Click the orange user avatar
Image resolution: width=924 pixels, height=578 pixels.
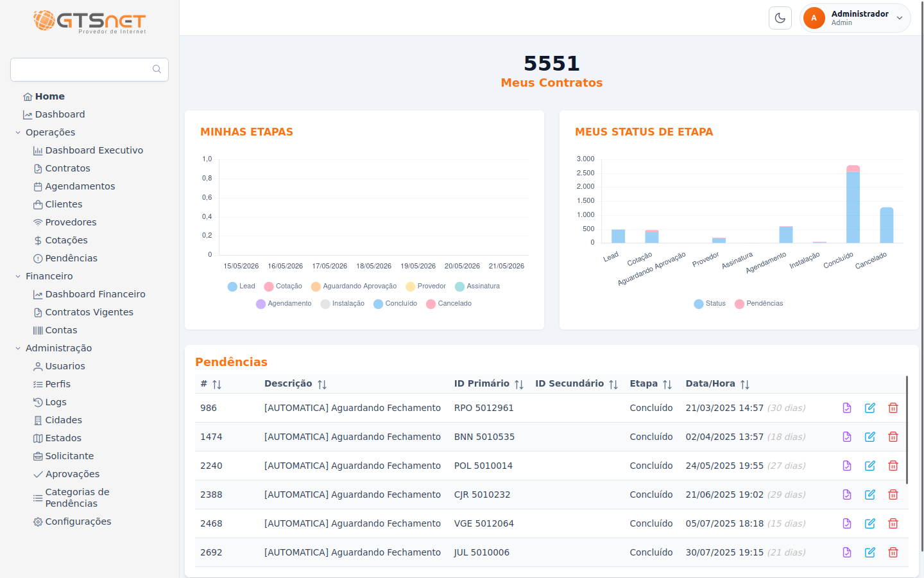pyautogui.click(x=814, y=18)
